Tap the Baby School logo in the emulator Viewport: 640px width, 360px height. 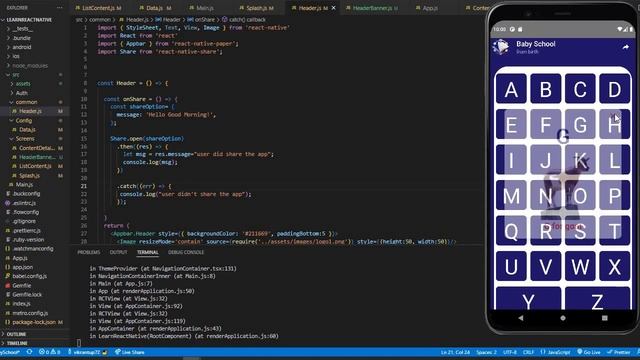point(501,47)
